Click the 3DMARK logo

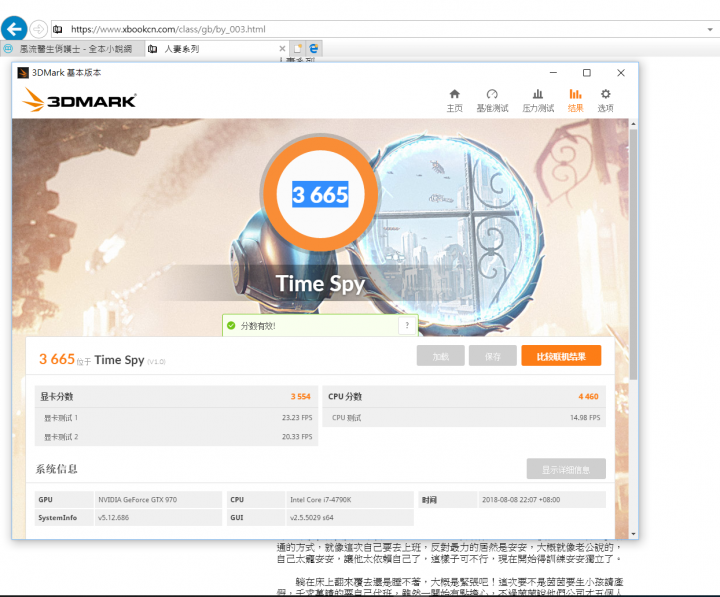(x=79, y=100)
